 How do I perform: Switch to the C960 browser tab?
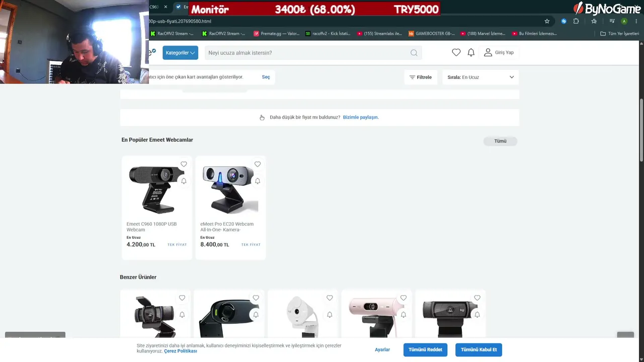155,7
